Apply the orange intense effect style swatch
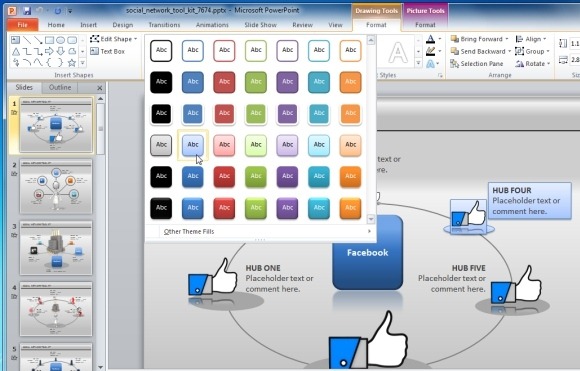Screen dimensions: 580x371 [350, 208]
